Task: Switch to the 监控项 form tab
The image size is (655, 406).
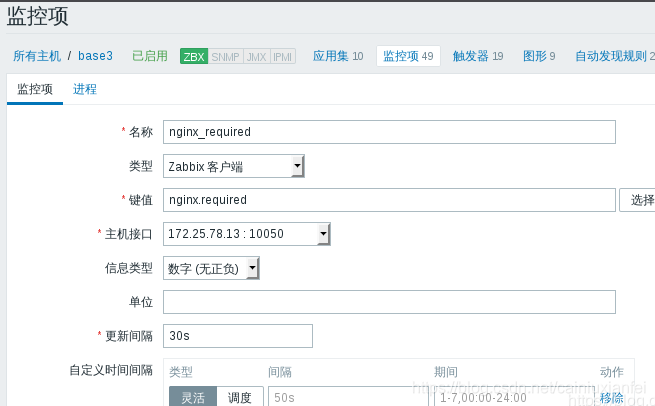Action: [35, 89]
